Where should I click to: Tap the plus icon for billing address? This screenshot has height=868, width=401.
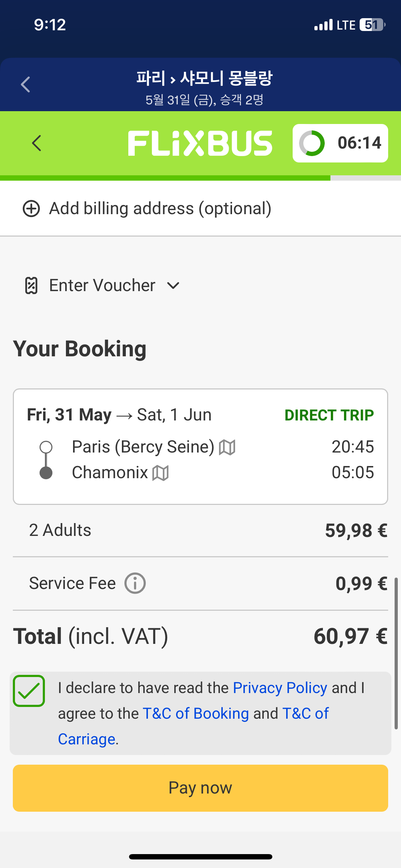[x=31, y=208]
